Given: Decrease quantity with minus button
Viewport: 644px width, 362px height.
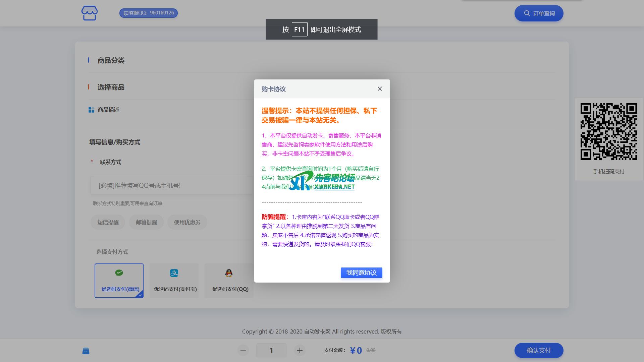Looking at the screenshot, I should 243,350.
